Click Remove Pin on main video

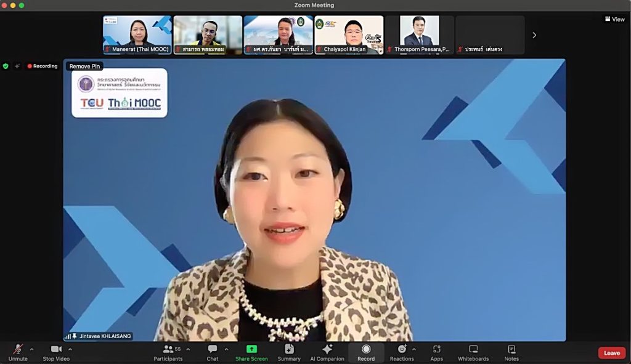[84, 66]
